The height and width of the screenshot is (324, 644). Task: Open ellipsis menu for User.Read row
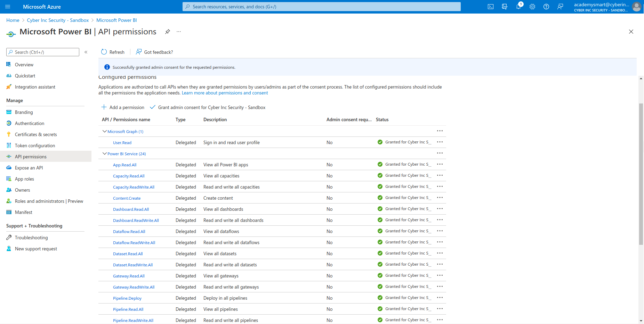[440, 142]
